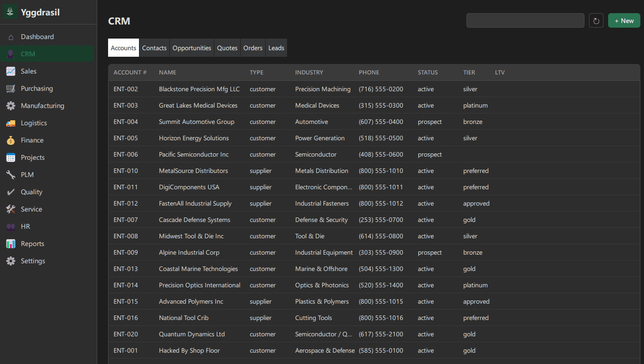
Task: Open Blackstone Precision Mfg LLC account
Action: click(x=199, y=89)
